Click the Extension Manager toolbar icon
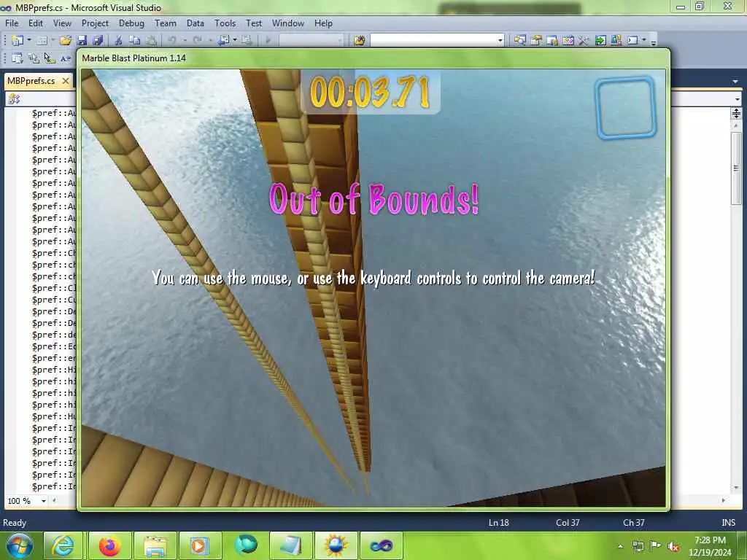The image size is (747, 560). (x=616, y=41)
